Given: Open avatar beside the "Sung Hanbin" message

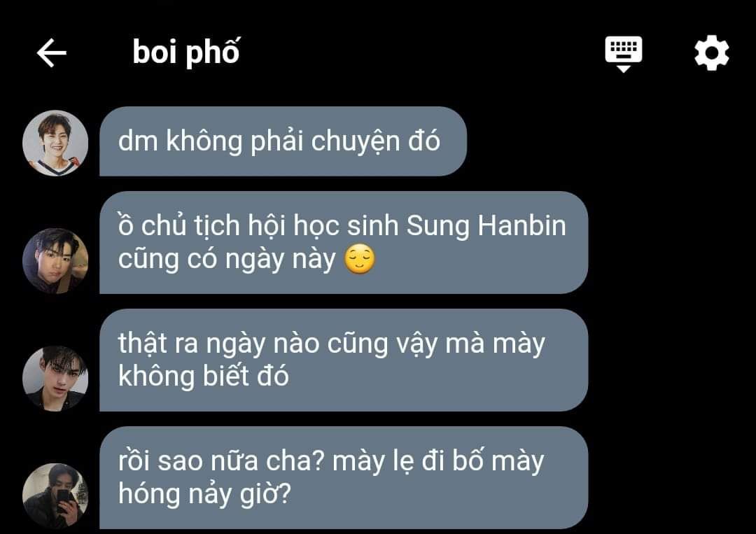Looking at the screenshot, I should [x=55, y=261].
